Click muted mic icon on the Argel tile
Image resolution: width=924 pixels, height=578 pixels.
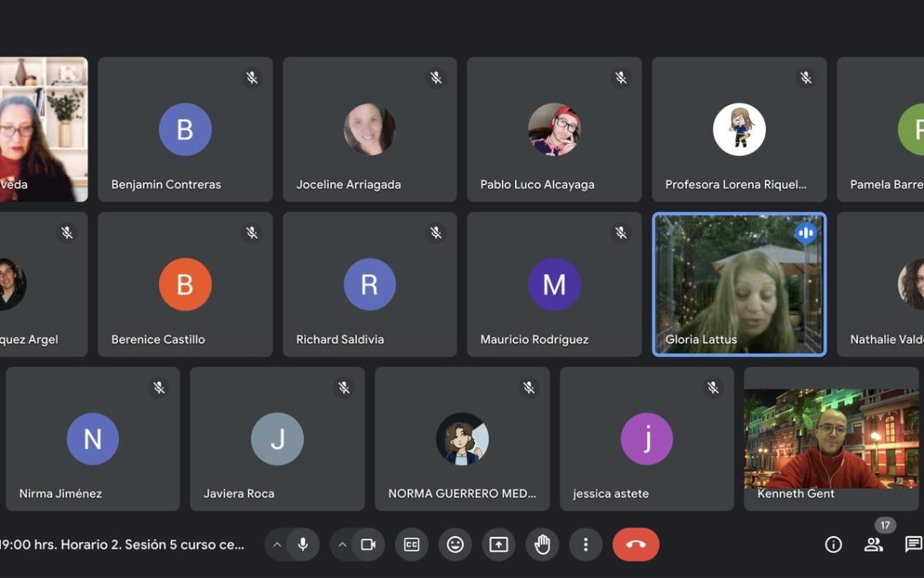pyautogui.click(x=68, y=232)
